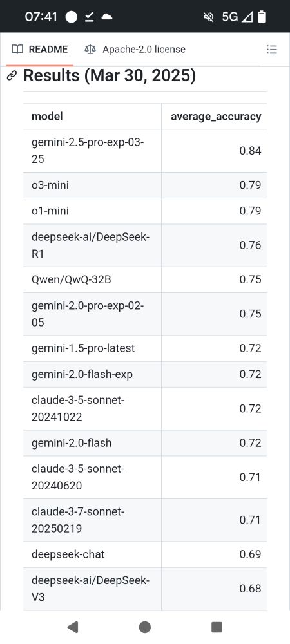Tap the battery icon in status bar
This screenshot has height=644, width=290.
262,17
